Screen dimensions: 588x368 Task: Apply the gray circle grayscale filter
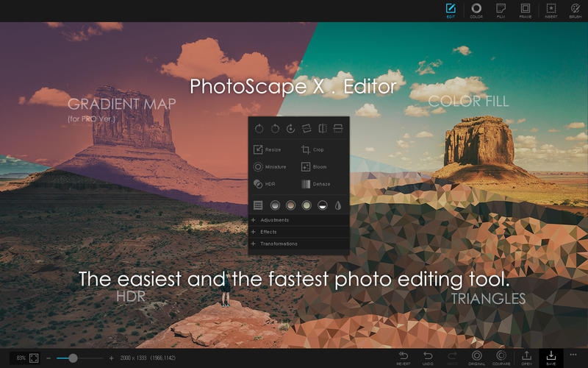click(x=275, y=205)
